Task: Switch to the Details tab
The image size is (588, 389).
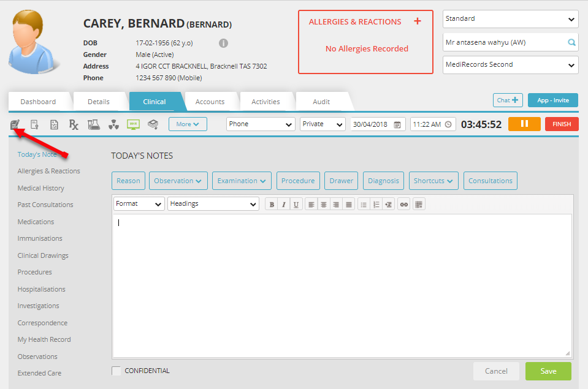Action: (x=99, y=102)
